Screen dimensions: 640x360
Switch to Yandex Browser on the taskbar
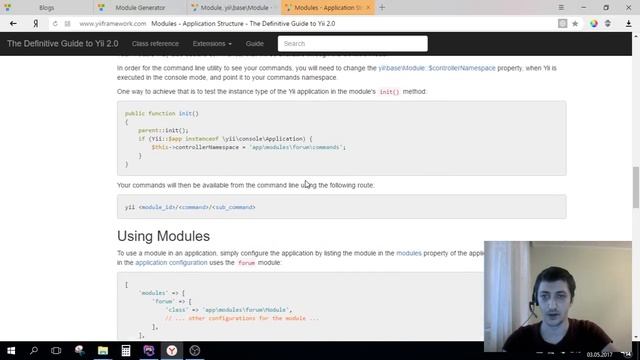click(x=172, y=351)
